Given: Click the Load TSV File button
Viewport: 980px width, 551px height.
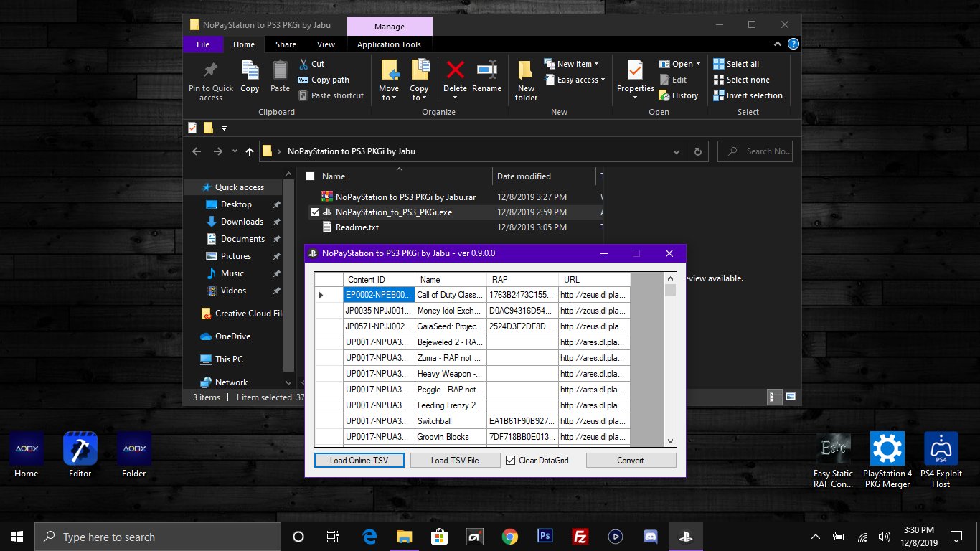Looking at the screenshot, I should [455, 461].
